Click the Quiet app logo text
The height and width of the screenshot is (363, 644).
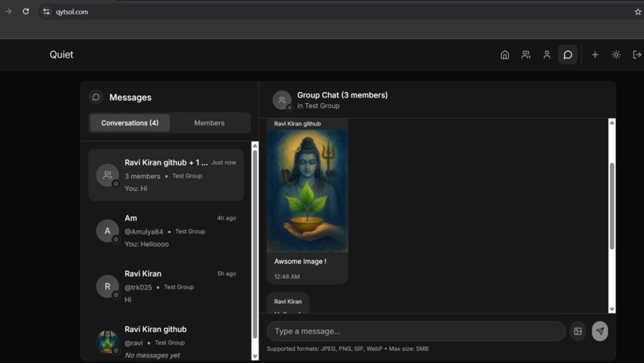[62, 54]
